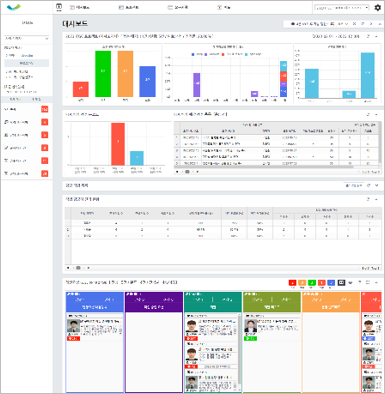Click the gray button in the sidebar
The width and height of the screenshot is (385, 394).
tap(27, 63)
